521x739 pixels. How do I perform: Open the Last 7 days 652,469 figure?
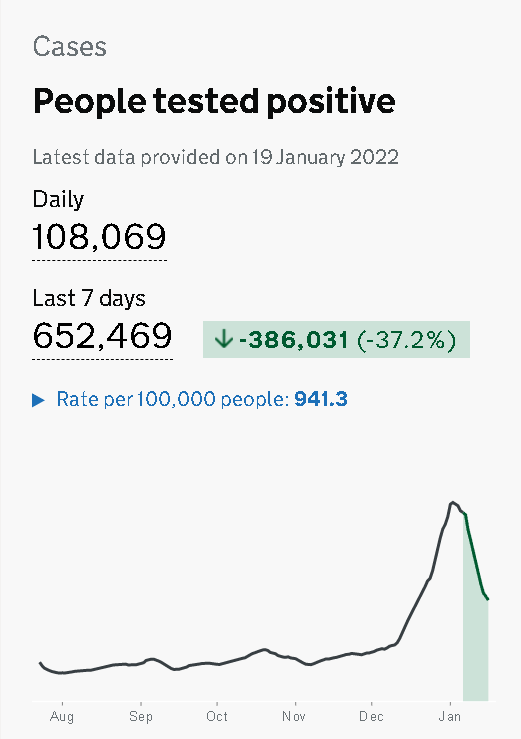tap(102, 336)
